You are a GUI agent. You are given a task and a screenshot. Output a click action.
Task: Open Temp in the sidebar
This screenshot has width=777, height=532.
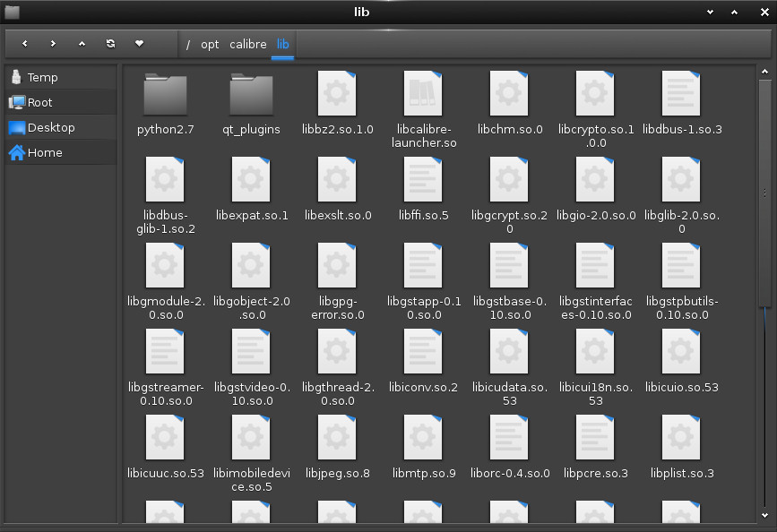point(42,77)
